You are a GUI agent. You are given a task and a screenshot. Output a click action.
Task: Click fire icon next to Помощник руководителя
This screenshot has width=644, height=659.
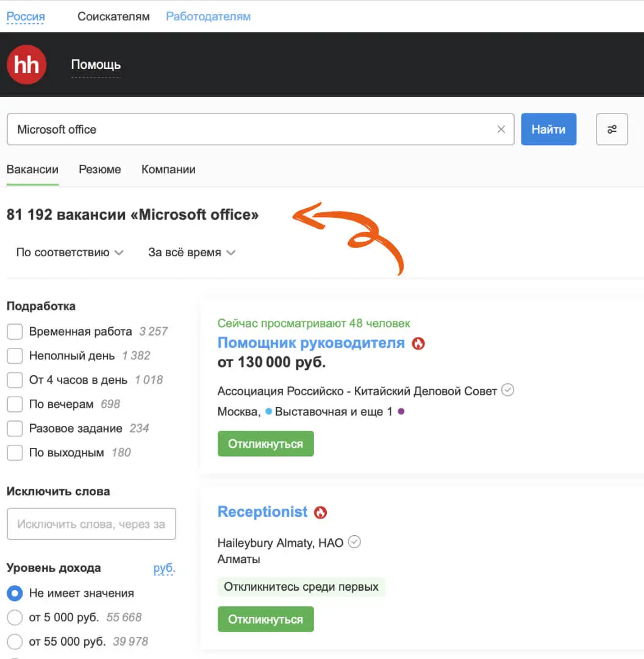(418, 344)
